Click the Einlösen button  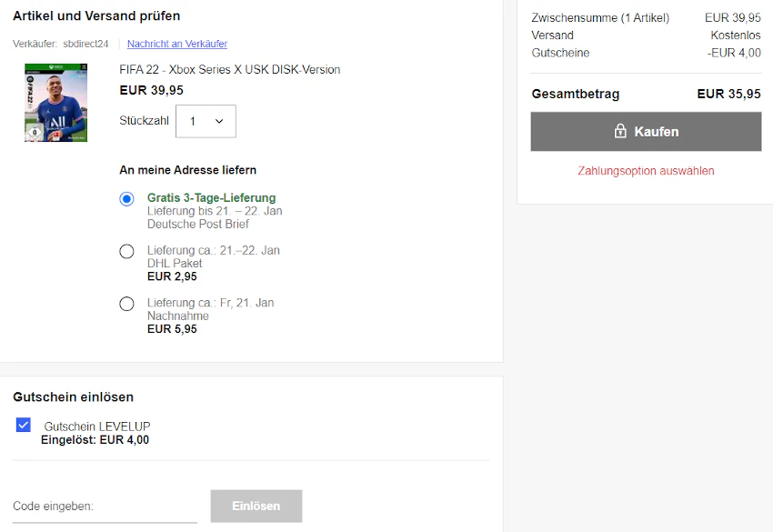256,506
